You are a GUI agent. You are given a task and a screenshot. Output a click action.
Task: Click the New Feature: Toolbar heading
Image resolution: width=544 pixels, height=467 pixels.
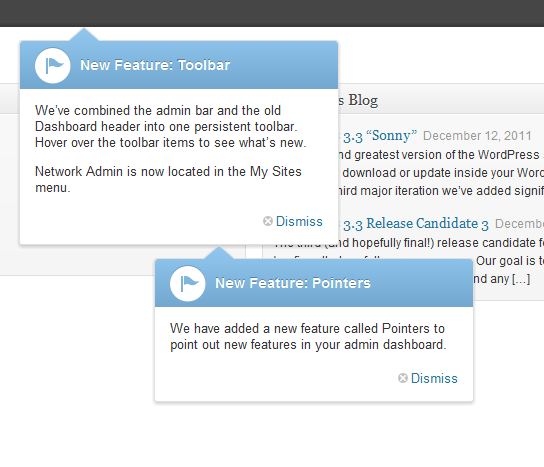(x=155, y=65)
